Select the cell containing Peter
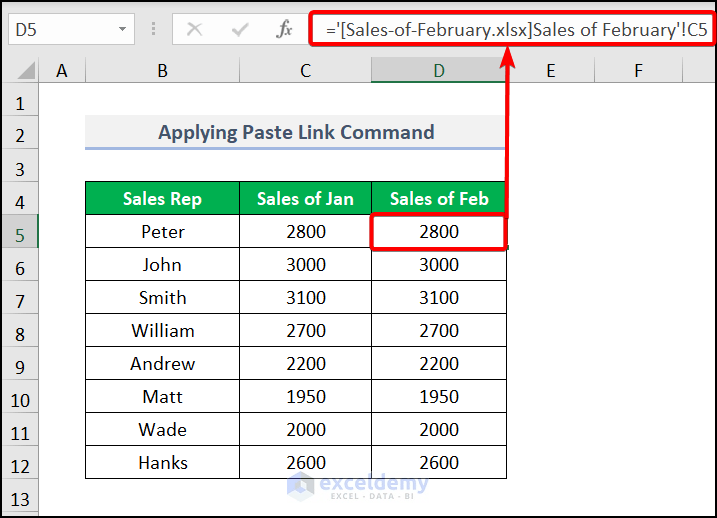Viewport: 717px width, 518px height. pyautogui.click(x=162, y=231)
